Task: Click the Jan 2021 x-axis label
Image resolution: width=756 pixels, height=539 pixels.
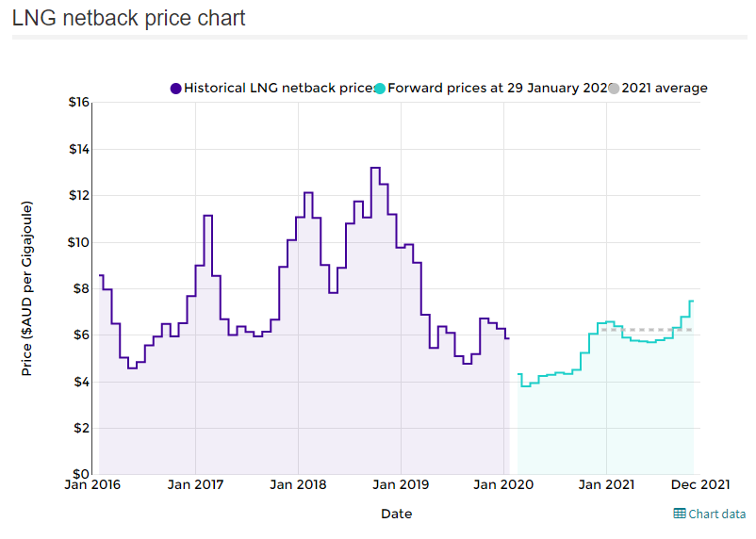Action: 606,484
